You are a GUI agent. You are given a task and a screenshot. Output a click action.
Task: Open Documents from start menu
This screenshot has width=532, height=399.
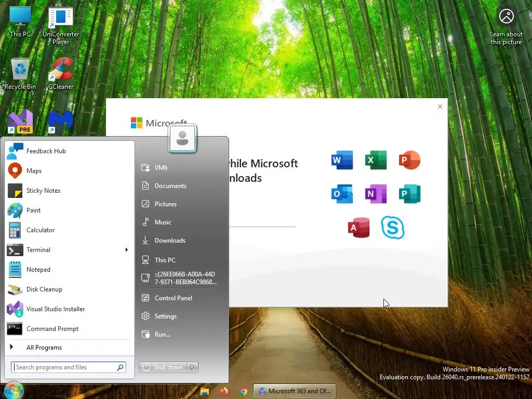182,186
